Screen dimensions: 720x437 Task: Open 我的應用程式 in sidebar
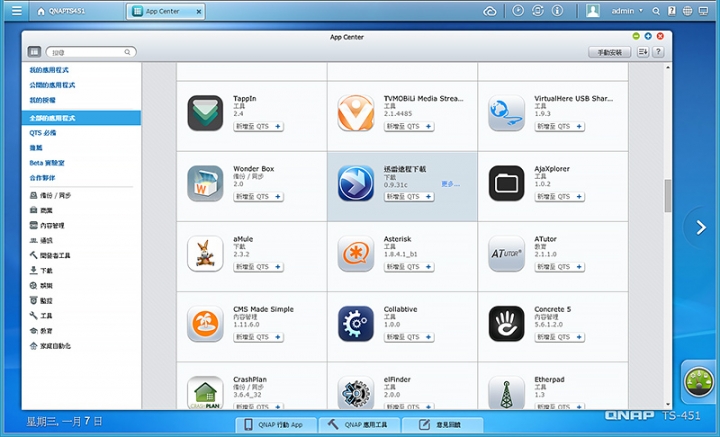(x=49, y=70)
